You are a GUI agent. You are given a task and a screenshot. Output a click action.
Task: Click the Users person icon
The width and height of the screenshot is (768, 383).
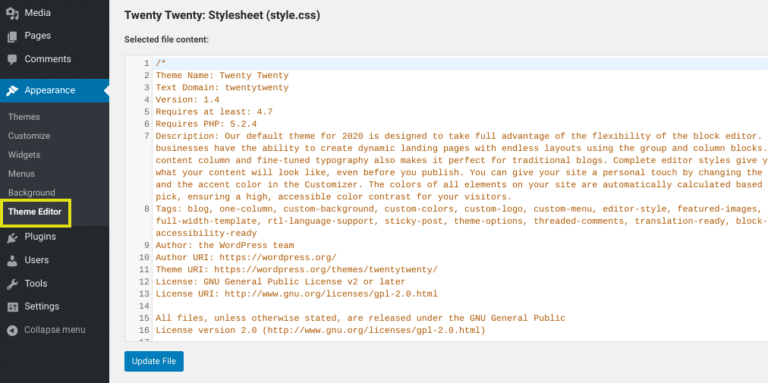[13, 261]
